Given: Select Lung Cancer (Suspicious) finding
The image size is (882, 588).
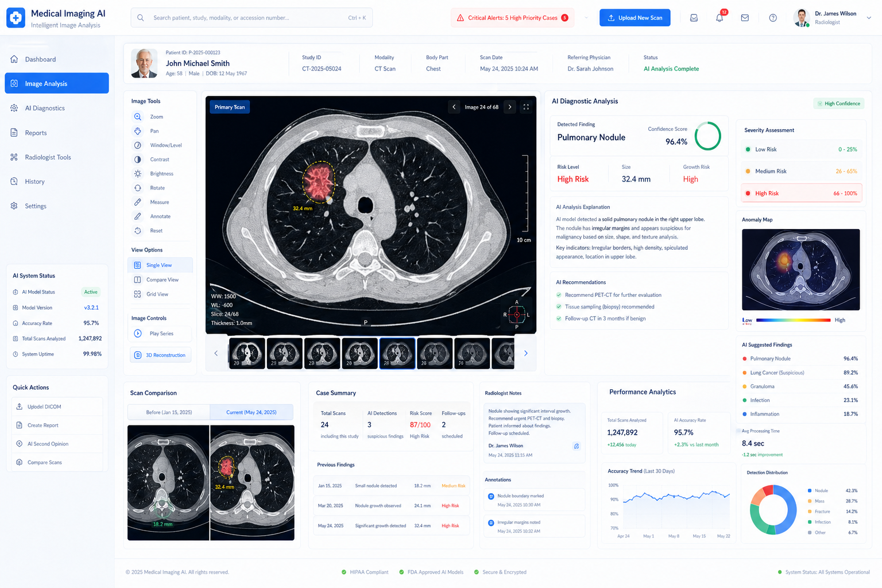Looking at the screenshot, I should tap(800, 373).
